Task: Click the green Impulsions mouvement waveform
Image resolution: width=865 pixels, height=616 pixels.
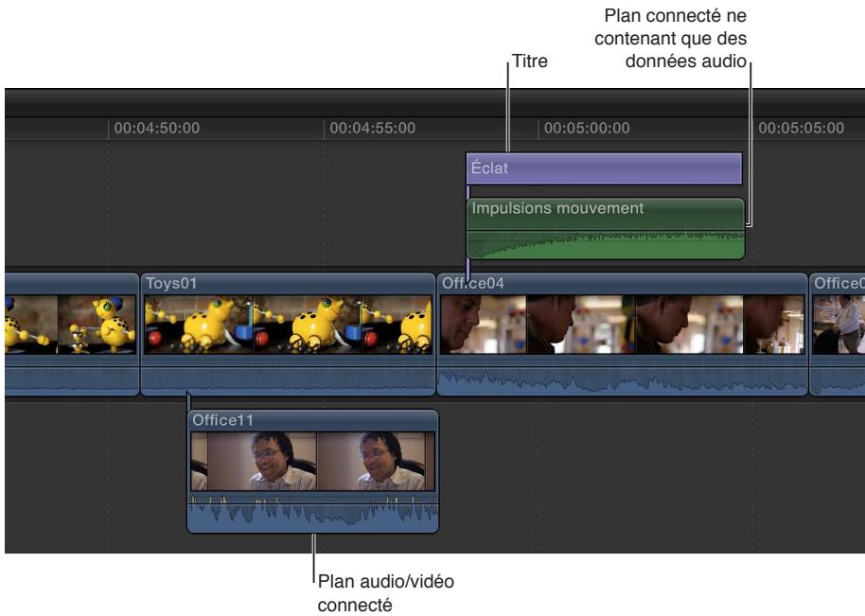Action: 606,245
